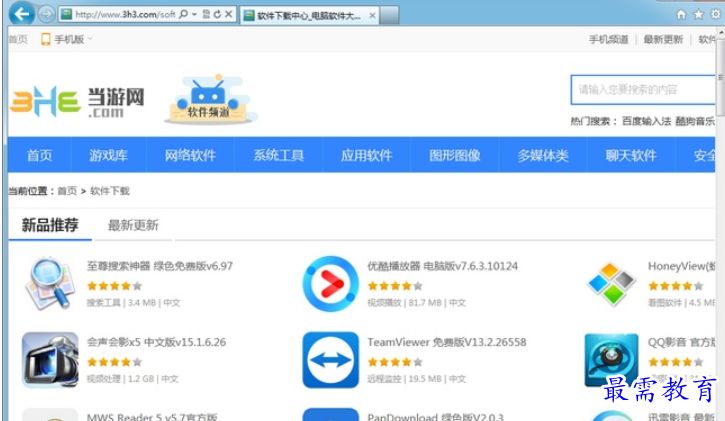Click hot search term 酷狗音乐
725x421 pixels.
[x=695, y=121]
